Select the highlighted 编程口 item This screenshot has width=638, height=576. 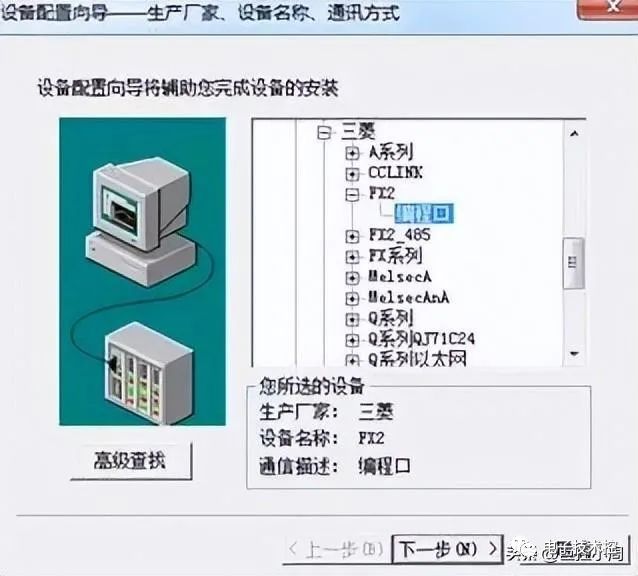424,213
